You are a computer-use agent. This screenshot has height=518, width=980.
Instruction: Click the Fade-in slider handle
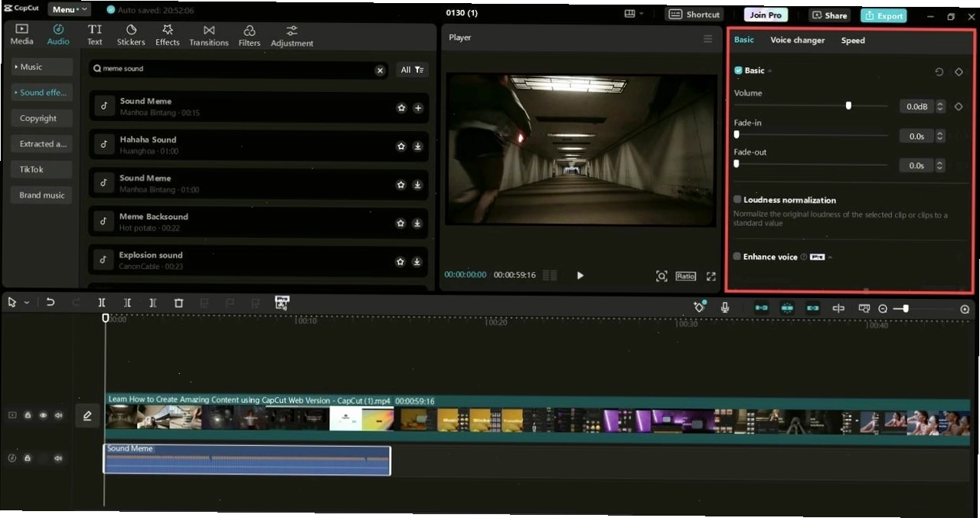tap(737, 134)
